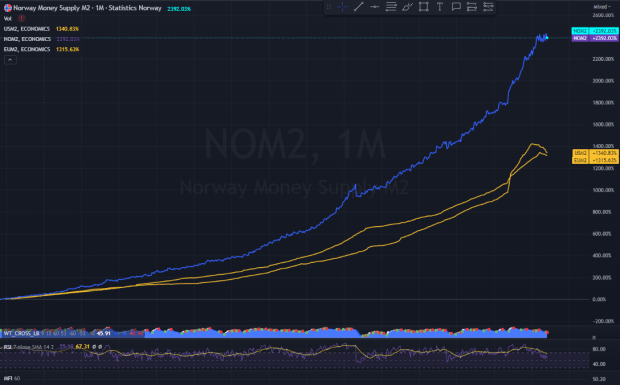This screenshot has width=620, height=385.
Task: Click the purple NOM2 price scale label
Action: (595, 38)
